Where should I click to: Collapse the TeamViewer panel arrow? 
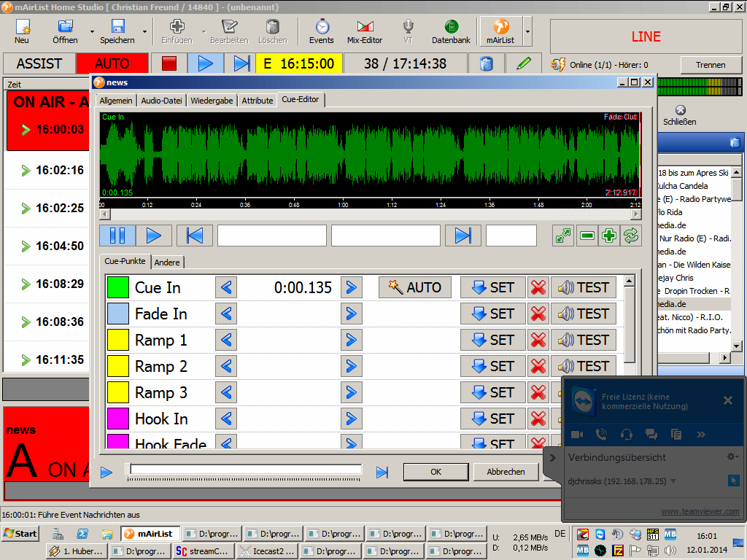point(552,458)
